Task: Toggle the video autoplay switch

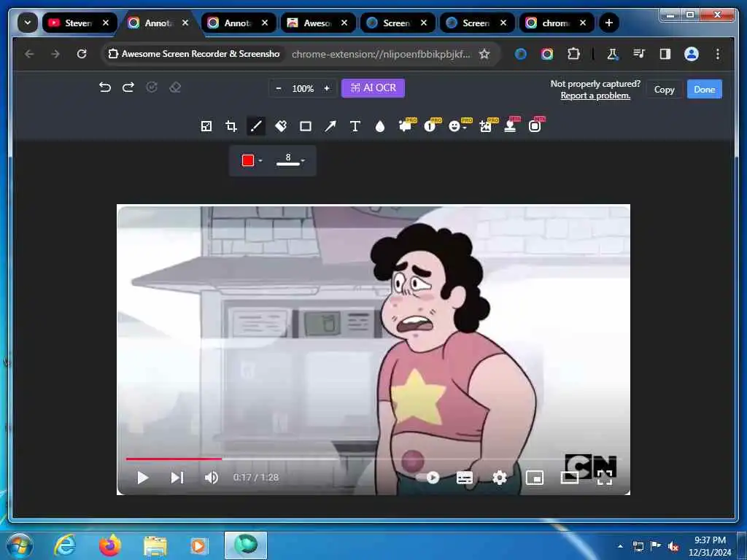Action: coord(427,478)
